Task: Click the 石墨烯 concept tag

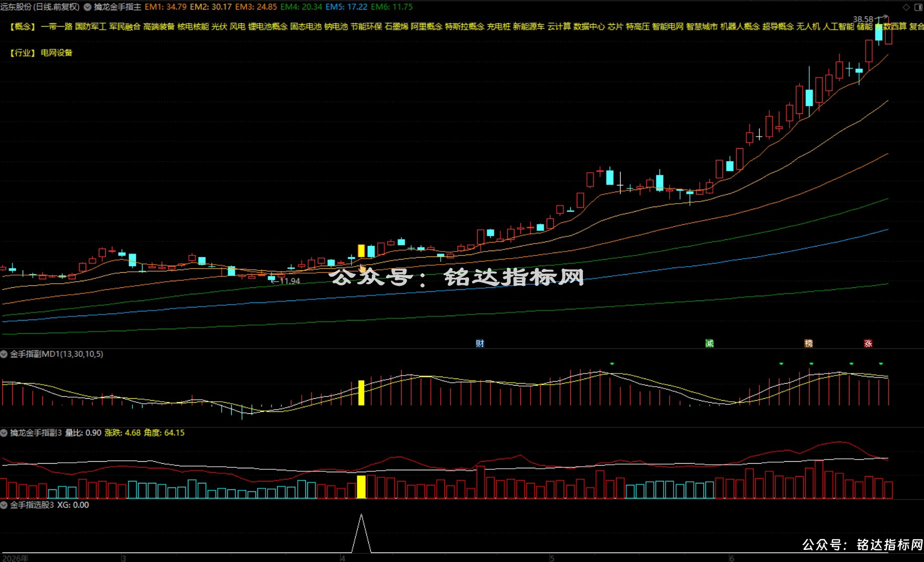Action: click(397, 26)
